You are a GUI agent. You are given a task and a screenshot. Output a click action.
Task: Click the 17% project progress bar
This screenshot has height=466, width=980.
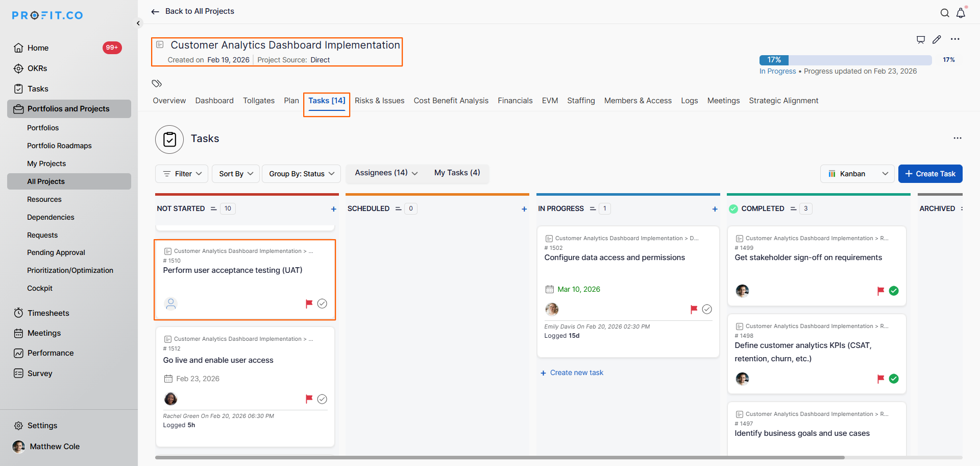845,60
